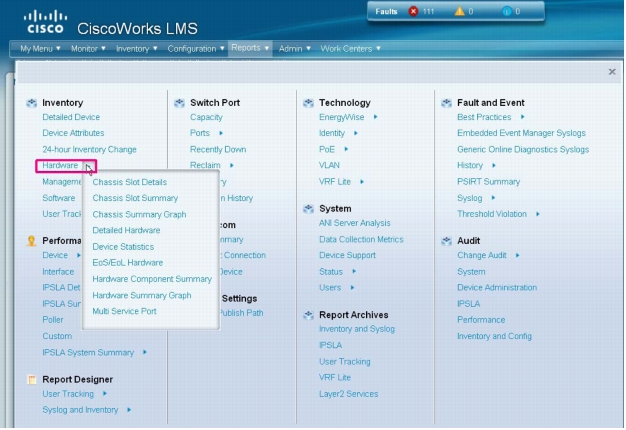Open the Capacity report
Image resolution: width=626 pixels, height=430 pixels.
(206, 117)
